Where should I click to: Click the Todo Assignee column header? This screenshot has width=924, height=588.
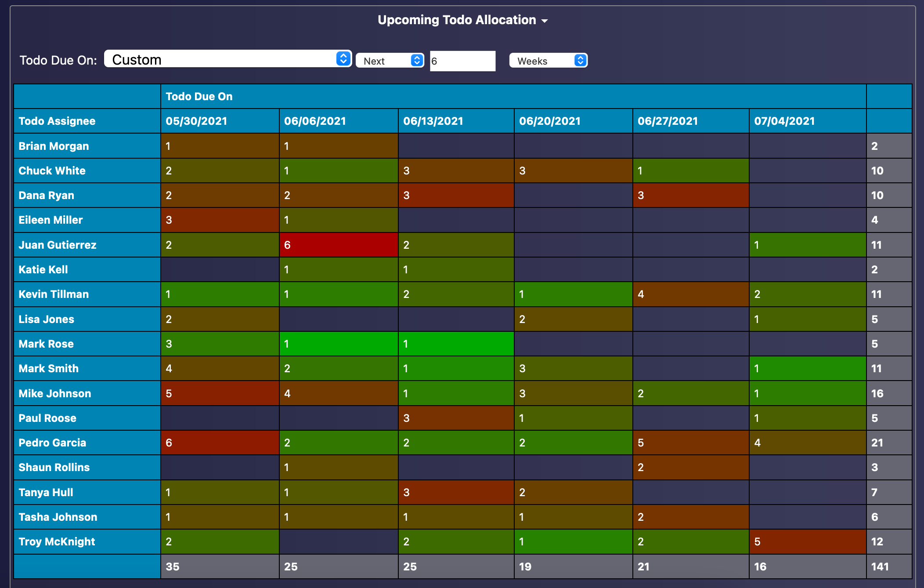point(87,121)
